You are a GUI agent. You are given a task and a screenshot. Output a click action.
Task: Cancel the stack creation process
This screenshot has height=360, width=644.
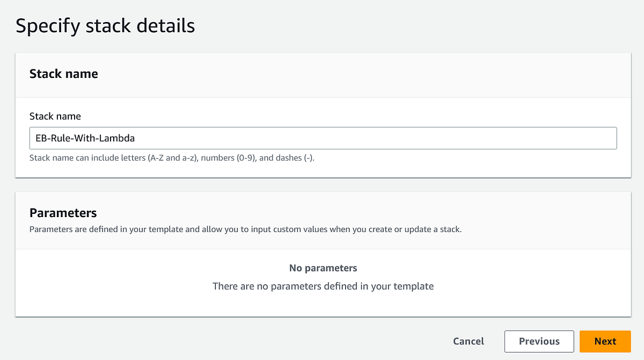pyautogui.click(x=468, y=341)
